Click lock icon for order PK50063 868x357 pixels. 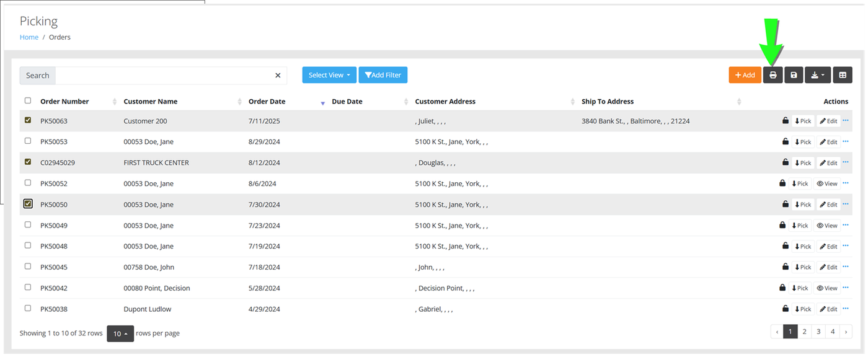pos(786,121)
